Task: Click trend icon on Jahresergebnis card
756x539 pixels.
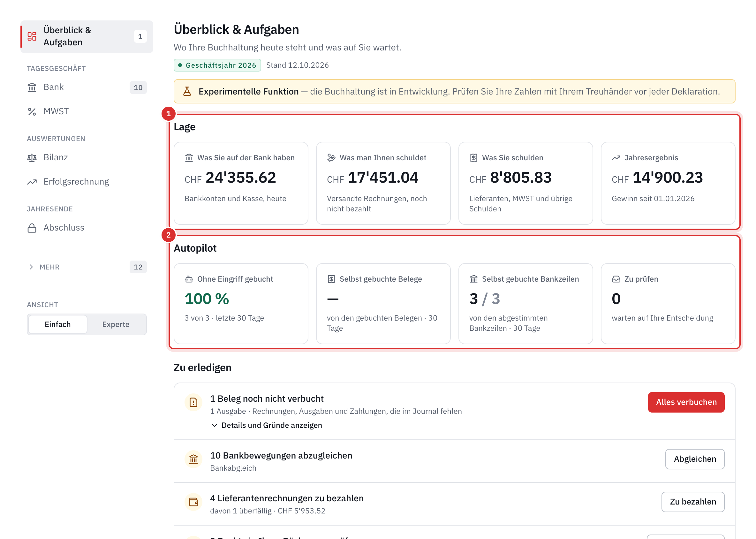Action: 616,158
